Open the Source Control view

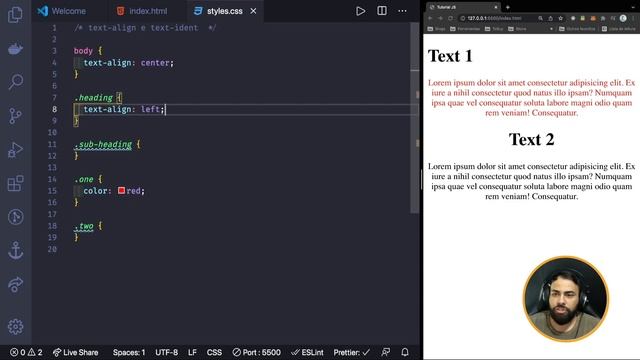(15, 116)
